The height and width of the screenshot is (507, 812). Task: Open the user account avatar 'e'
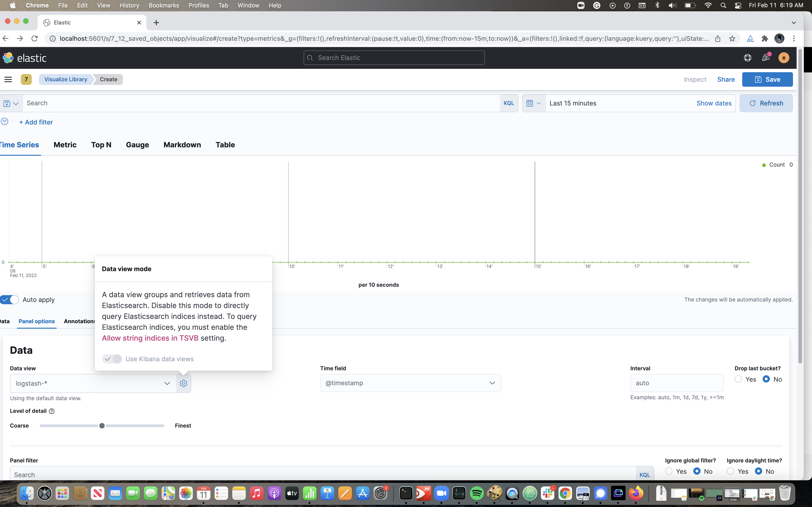tap(784, 58)
